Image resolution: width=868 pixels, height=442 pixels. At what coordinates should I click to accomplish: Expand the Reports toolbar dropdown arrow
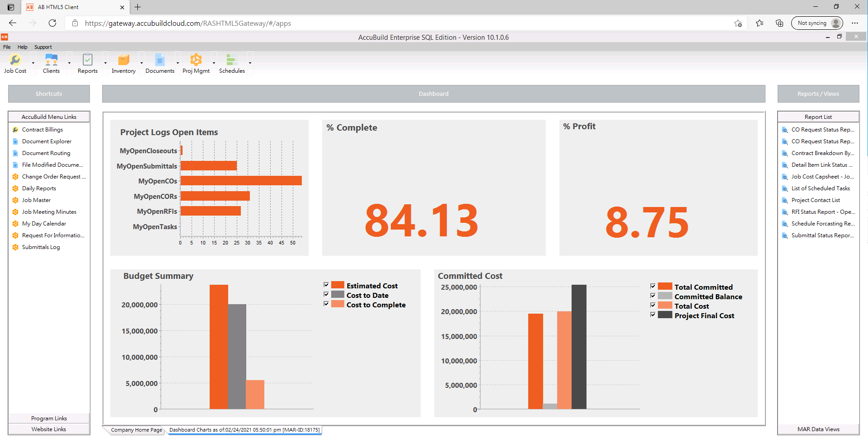click(105, 62)
